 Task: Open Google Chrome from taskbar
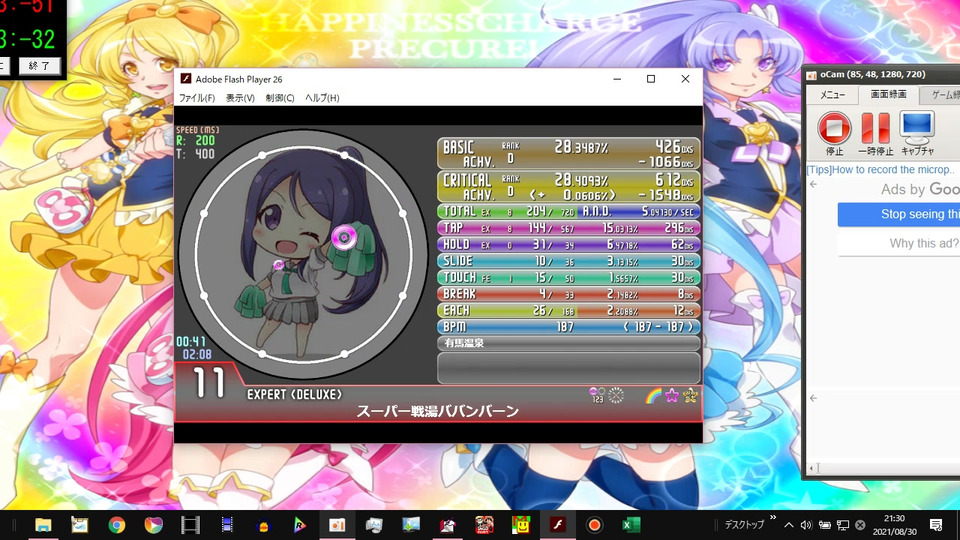point(116,525)
